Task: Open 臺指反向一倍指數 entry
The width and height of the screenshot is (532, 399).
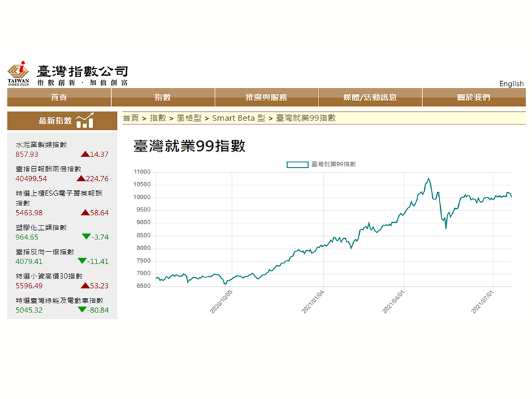Action: point(45,252)
